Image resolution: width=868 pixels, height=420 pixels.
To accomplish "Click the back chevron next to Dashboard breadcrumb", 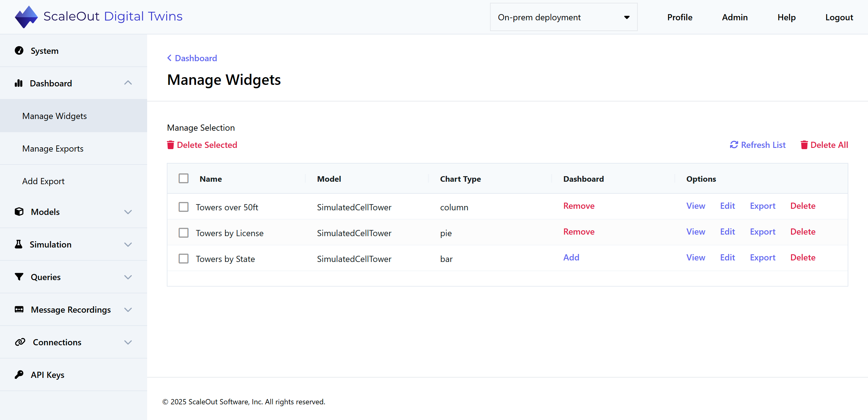I will pos(169,58).
